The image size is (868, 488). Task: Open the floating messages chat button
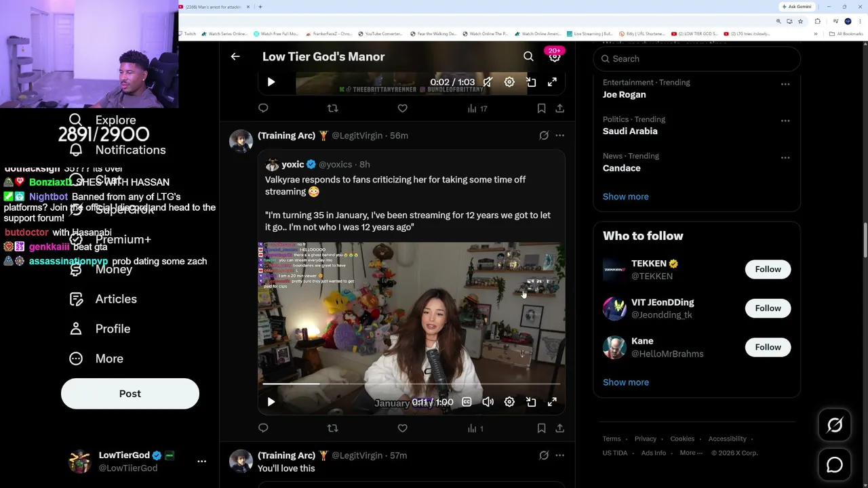(835, 465)
